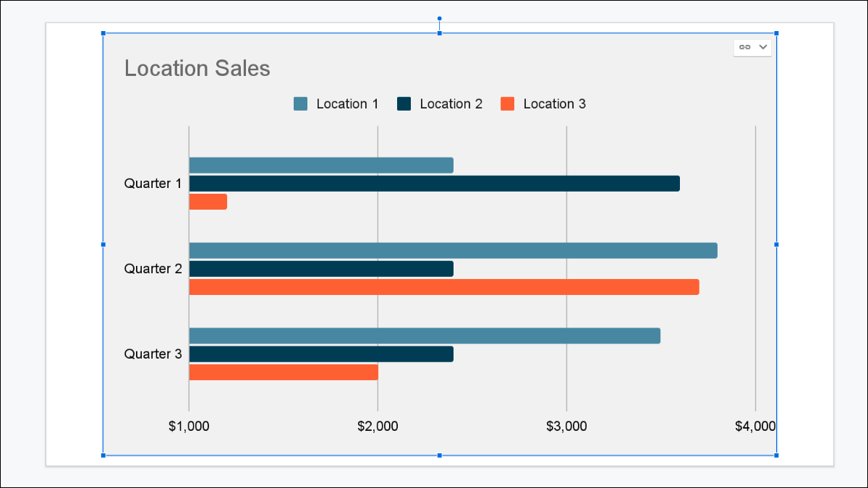Click the right-middle resize handle

coord(776,244)
